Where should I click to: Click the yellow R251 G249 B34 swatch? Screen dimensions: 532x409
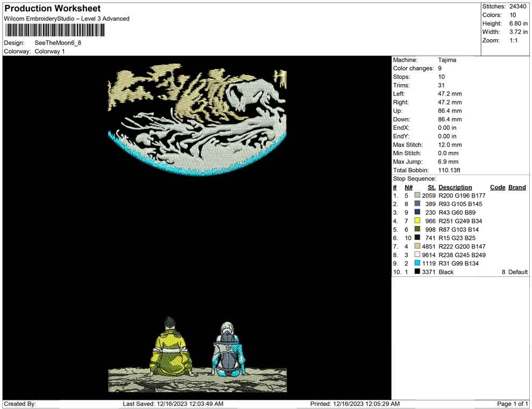418,221
